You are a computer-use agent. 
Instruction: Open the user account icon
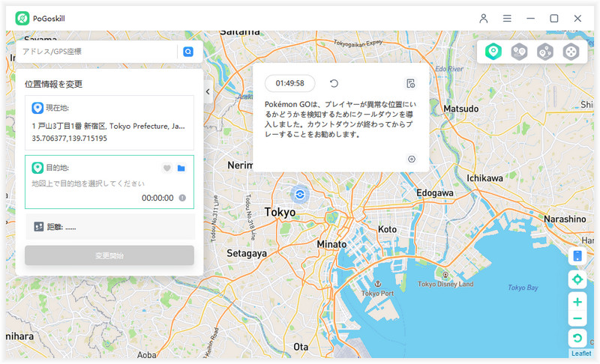point(484,18)
